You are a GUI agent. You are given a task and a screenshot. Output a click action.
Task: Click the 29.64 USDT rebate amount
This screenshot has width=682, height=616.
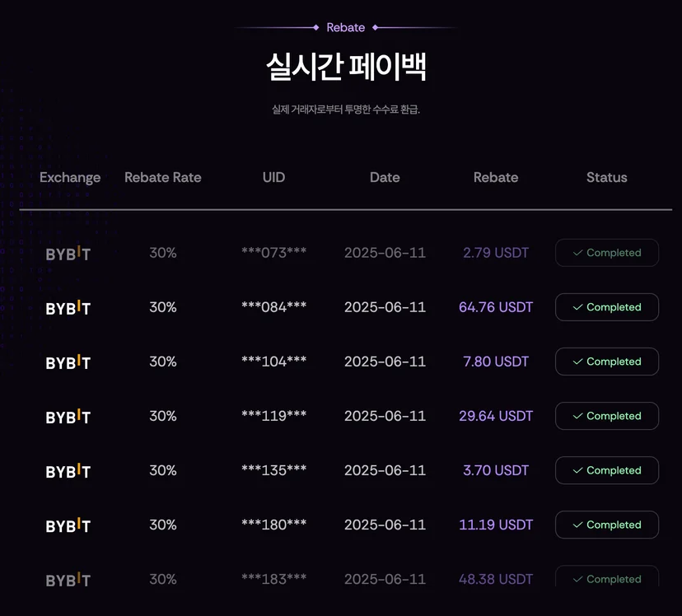tap(496, 416)
